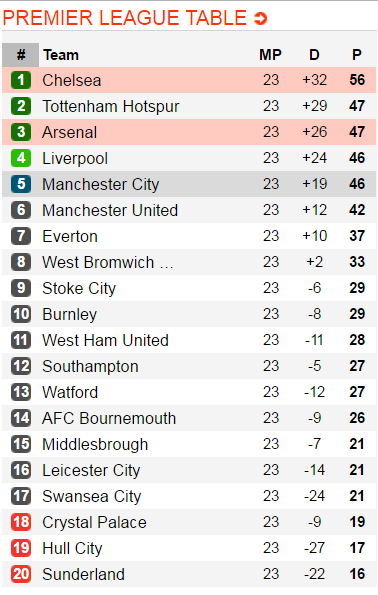Open Tottenham Hotspur team page

[110, 106]
